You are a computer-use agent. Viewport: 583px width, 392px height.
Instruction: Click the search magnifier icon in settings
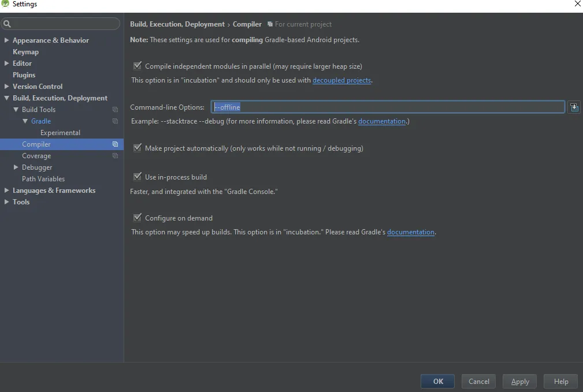point(7,24)
